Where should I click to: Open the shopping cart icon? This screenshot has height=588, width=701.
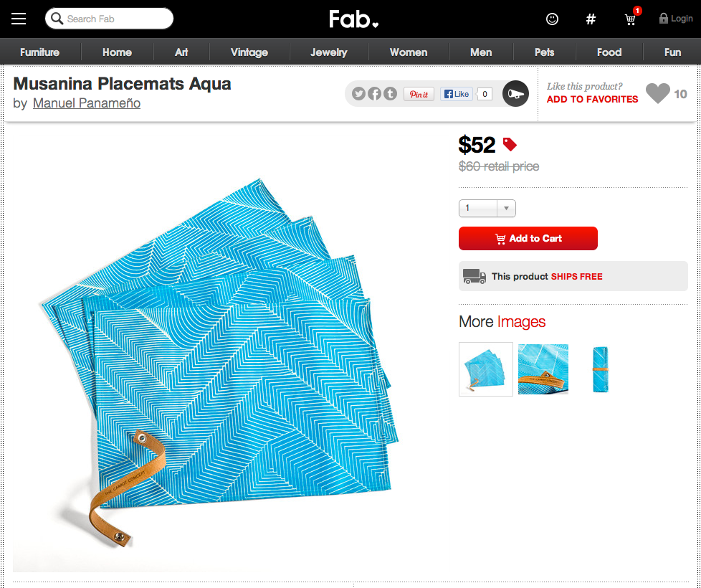tap(630, 19)
